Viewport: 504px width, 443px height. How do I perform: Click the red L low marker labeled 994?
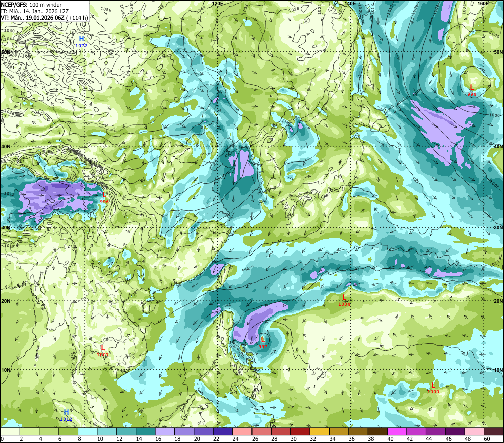pyautogui.click(x=472, y=88)
